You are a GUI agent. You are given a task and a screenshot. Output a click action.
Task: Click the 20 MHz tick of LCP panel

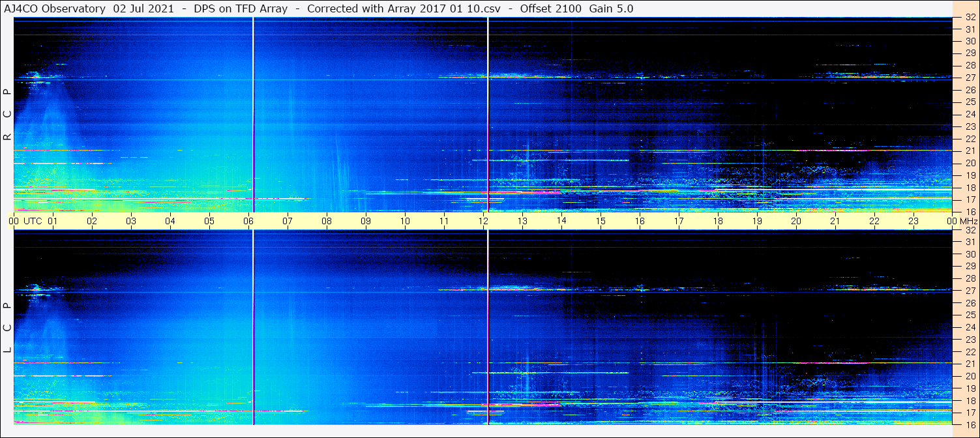click(x=970, y=376)
